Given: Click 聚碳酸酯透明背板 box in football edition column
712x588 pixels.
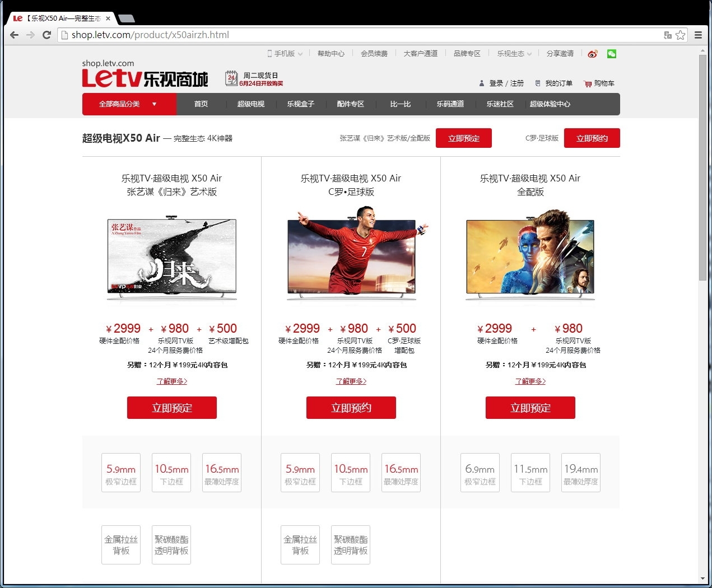Looking at the screenshot, I should tap(351, 545).
